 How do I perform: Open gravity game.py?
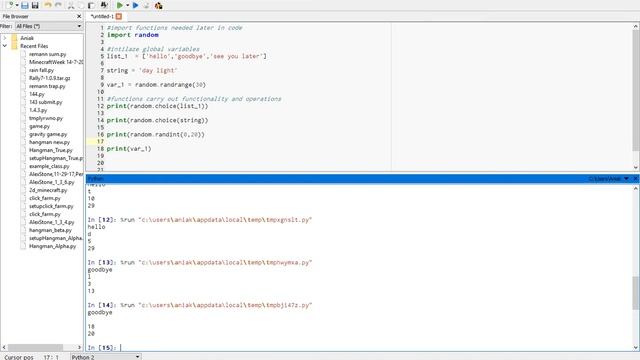click(x=48, y=134)
